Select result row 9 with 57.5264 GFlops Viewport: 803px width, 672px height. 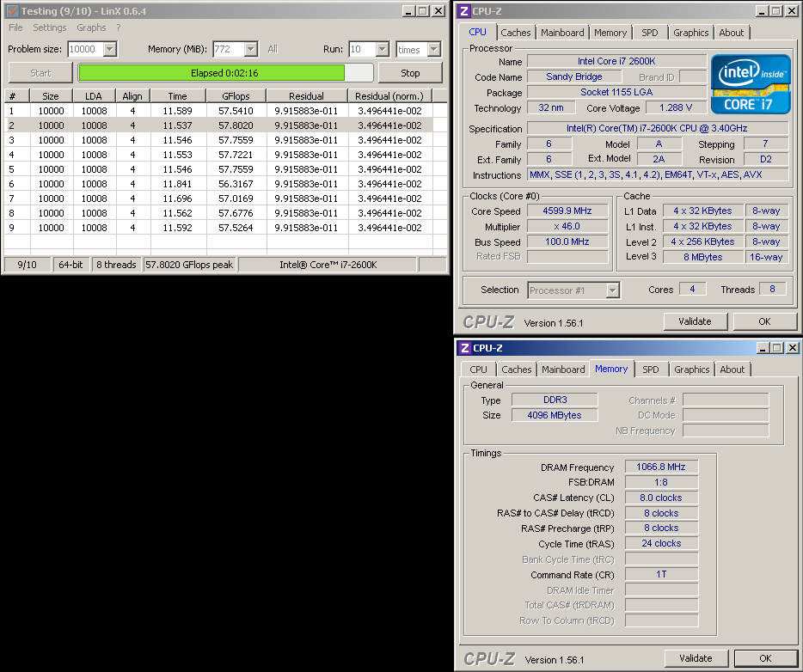click(x=219, y=228)
